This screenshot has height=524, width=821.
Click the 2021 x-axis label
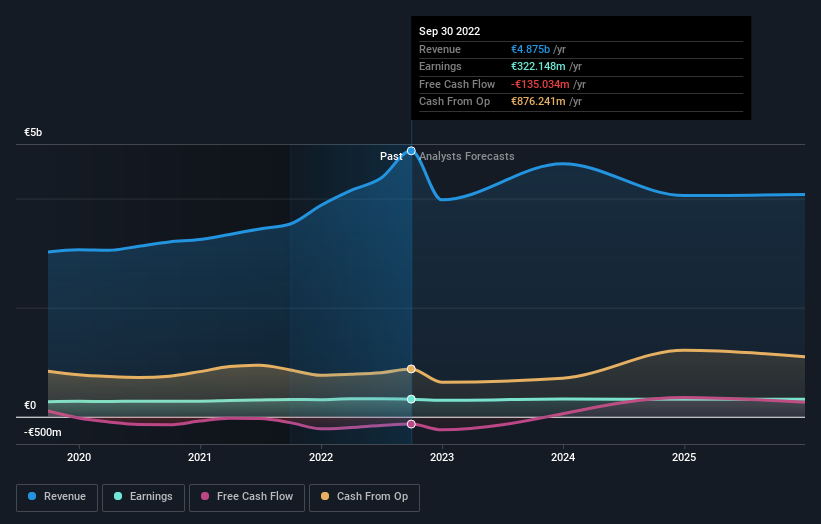[x=200, y=458]
